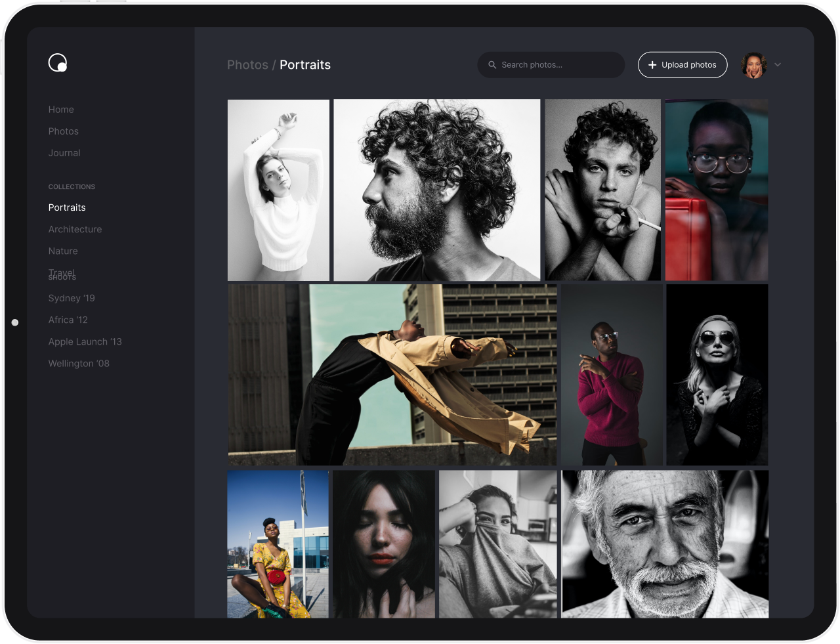
Task: Open the Africa '12 shoot
Action: pyautogui.click(x=68, y=320)
